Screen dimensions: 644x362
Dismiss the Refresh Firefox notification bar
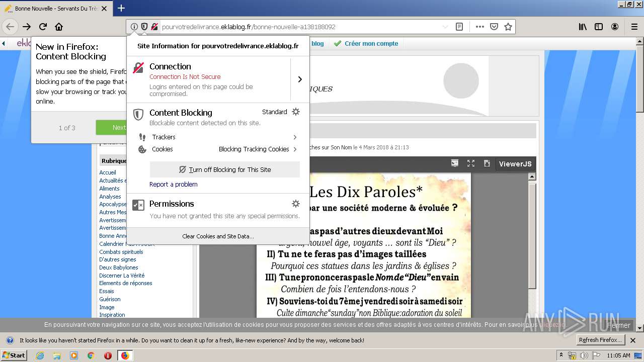pos(633,340)
